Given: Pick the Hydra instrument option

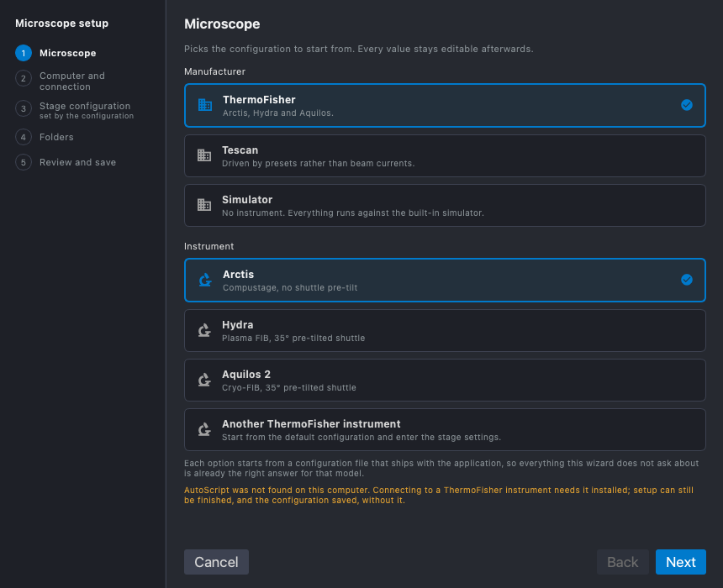Looking at the screenshot, I should [x=445, y=330].
